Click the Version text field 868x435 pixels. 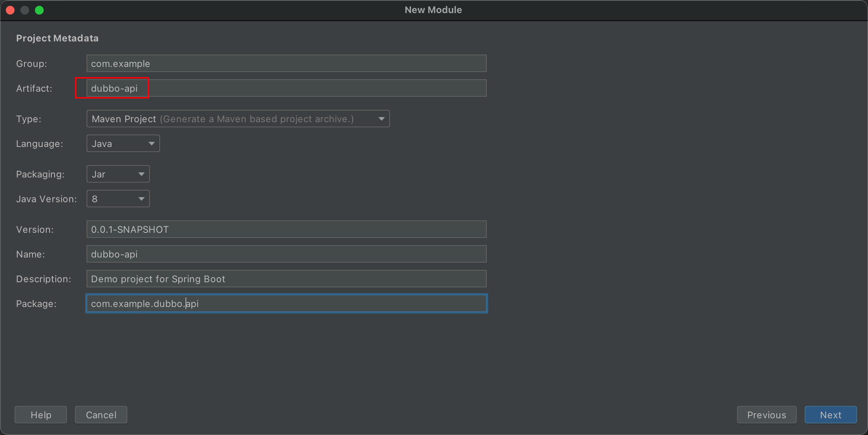(x=286, y=230)
